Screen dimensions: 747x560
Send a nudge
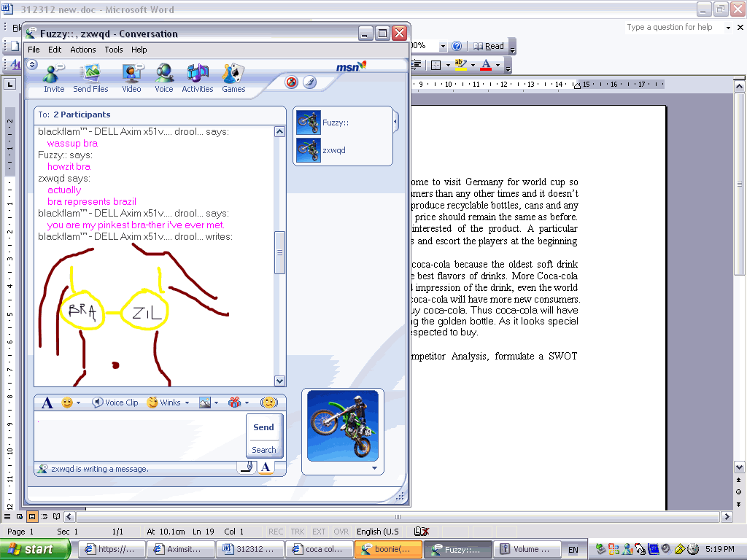click(269, 402)
